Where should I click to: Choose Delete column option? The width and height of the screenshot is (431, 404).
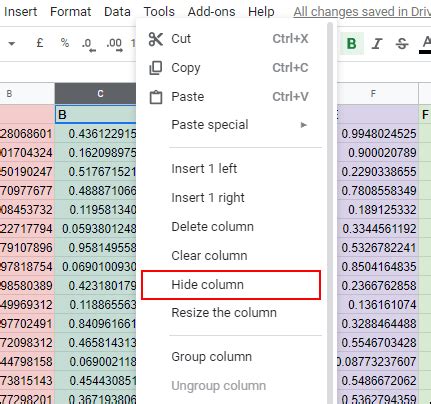(x=212, y=227)
